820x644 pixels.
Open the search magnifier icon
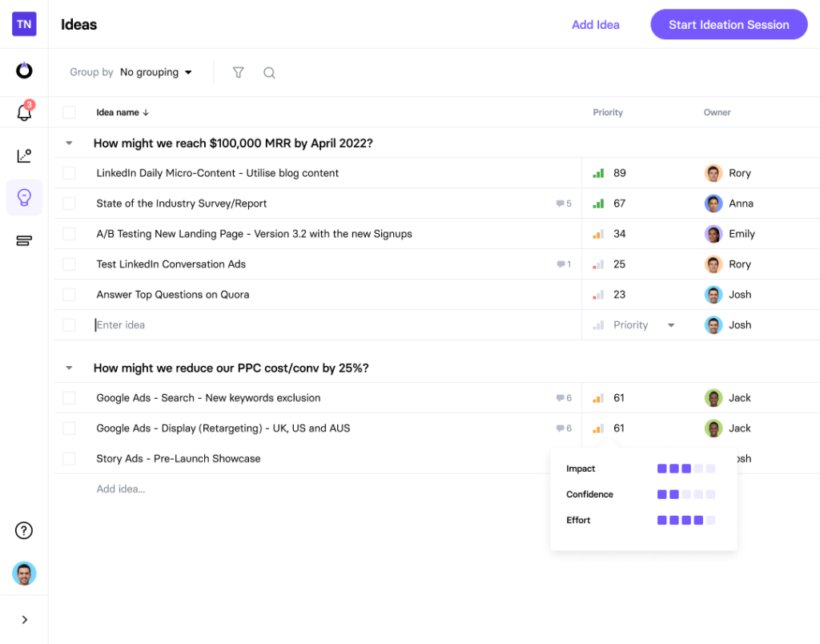point(269,72)
